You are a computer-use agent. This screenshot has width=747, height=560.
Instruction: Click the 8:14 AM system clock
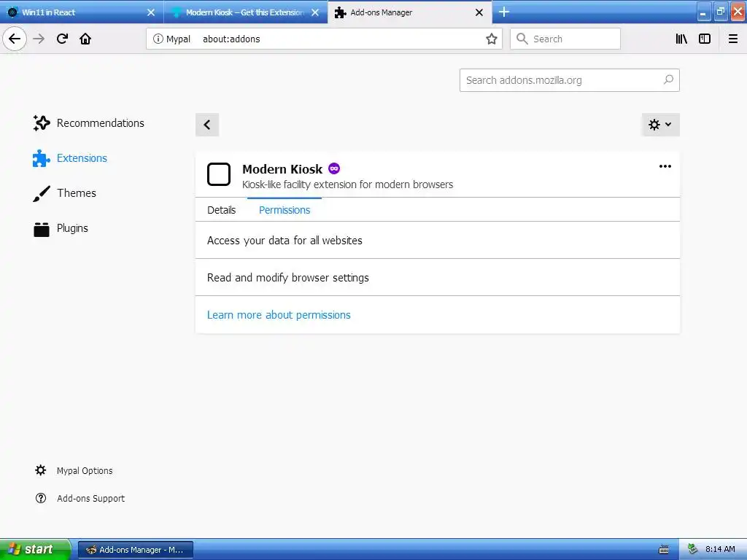[720, 549]
